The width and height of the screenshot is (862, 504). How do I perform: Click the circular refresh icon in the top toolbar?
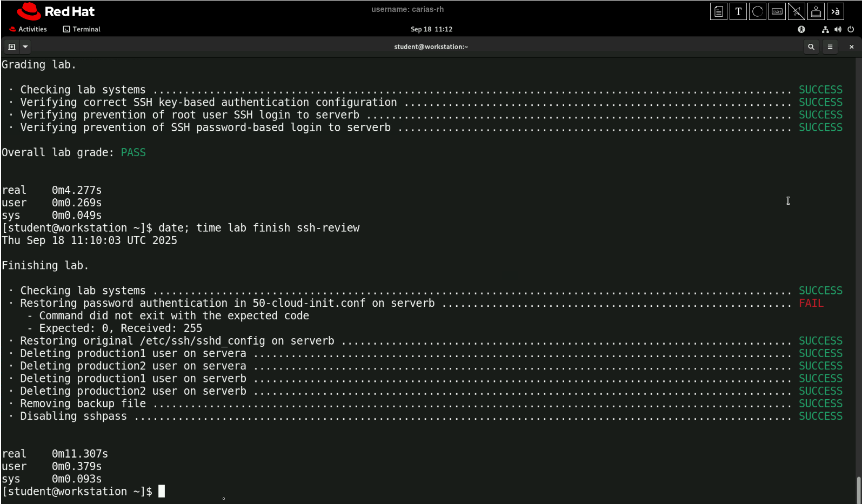[758, 11]
